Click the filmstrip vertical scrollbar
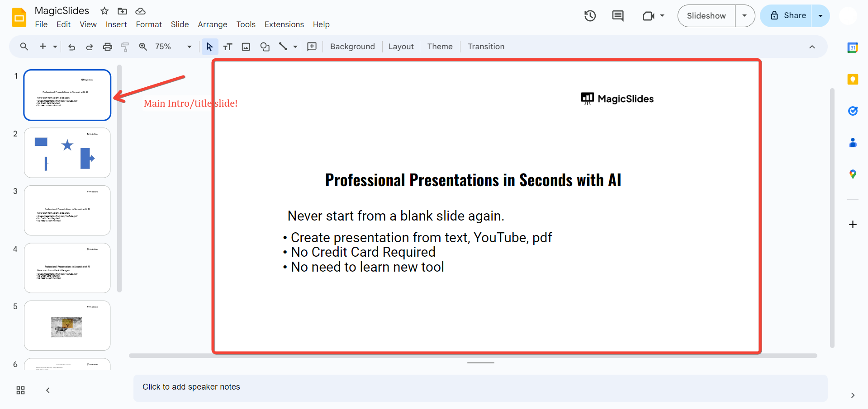Screen dimensions: 868x409 [119, 179]
